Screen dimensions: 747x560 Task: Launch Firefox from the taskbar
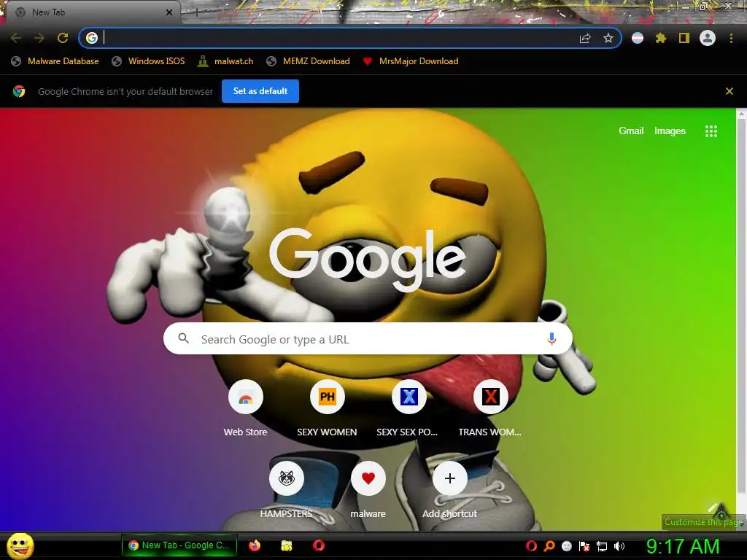tap(255, 545)
